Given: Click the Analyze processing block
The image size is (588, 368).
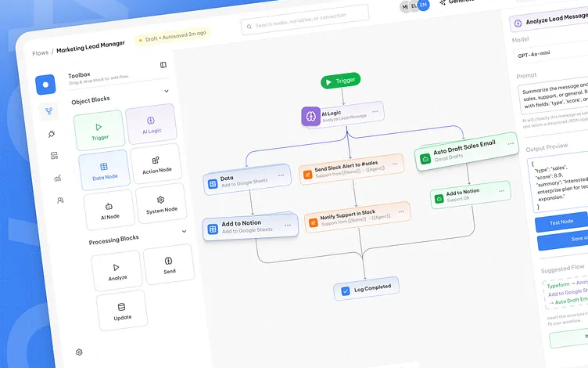Looking at the screenshot, I should [x=117, y=271].
